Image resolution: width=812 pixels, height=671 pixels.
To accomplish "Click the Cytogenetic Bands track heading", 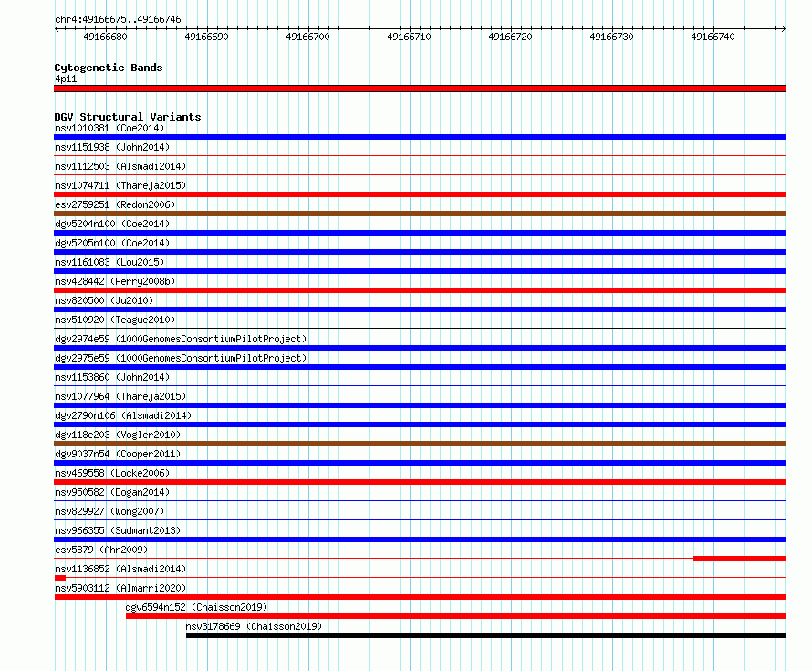I will coord(109,68).
